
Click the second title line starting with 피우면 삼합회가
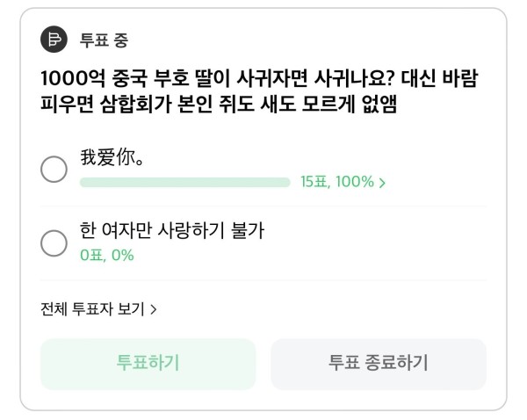pos(219,104)
